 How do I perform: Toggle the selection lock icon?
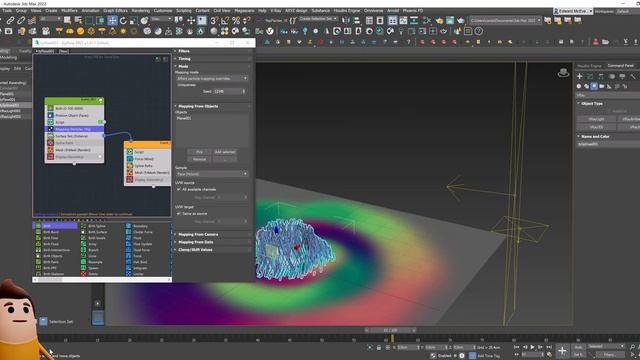(379, 347)
